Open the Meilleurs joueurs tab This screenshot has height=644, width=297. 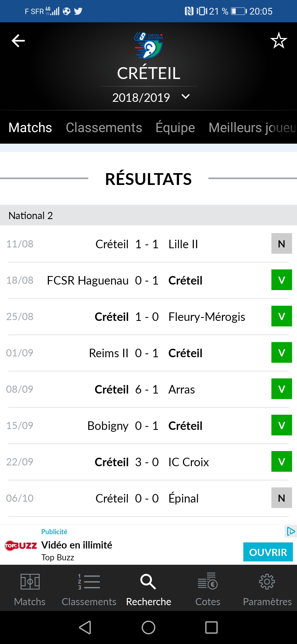point(252,128)
